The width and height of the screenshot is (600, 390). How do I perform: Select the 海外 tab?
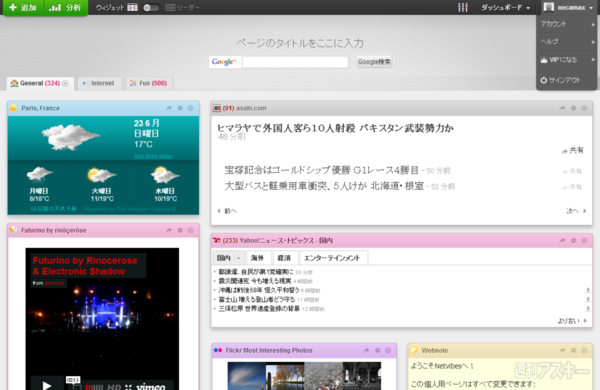click(x=258, y=258)
